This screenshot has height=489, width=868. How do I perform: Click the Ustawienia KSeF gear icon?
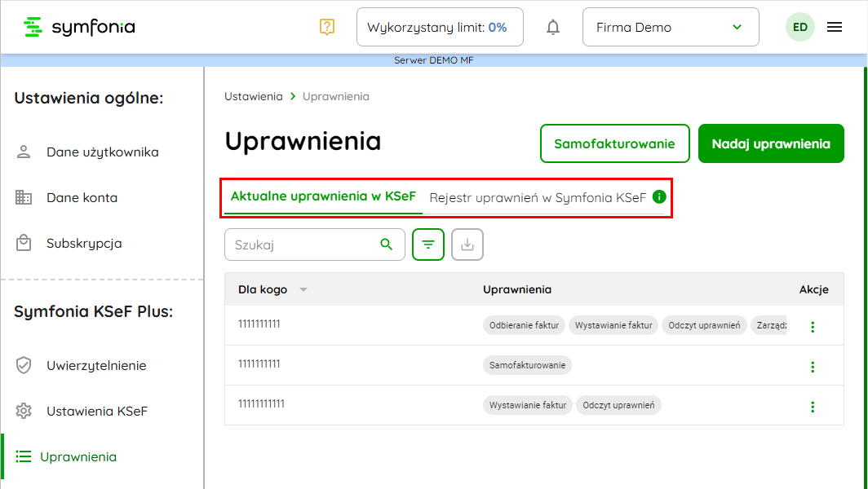click(x=23, y=411)
